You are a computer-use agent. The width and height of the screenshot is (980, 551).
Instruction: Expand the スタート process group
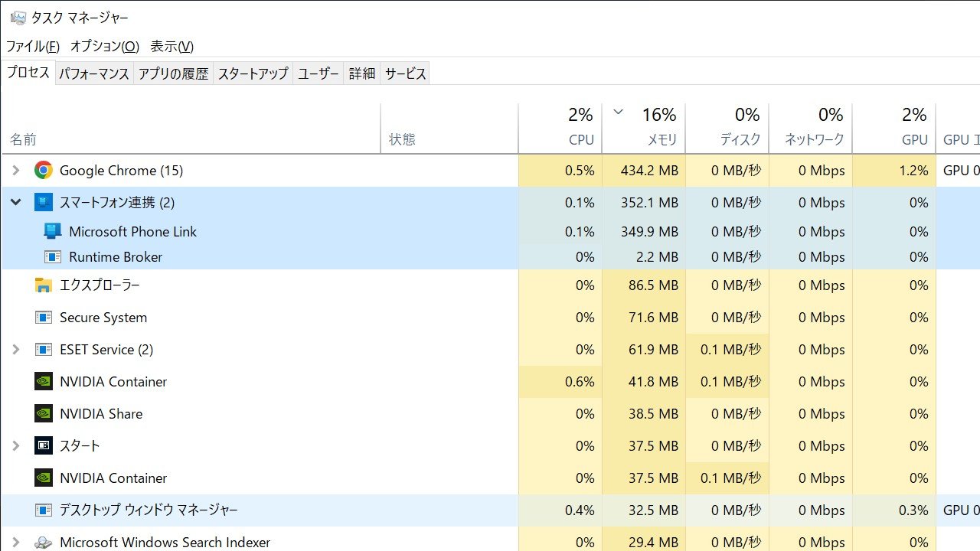(15, 445)
